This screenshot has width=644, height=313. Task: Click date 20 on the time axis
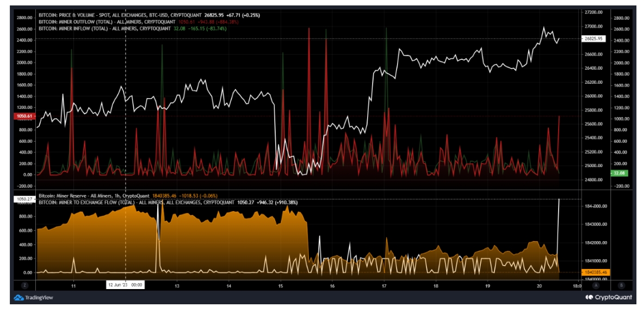[x=539, y=285]
